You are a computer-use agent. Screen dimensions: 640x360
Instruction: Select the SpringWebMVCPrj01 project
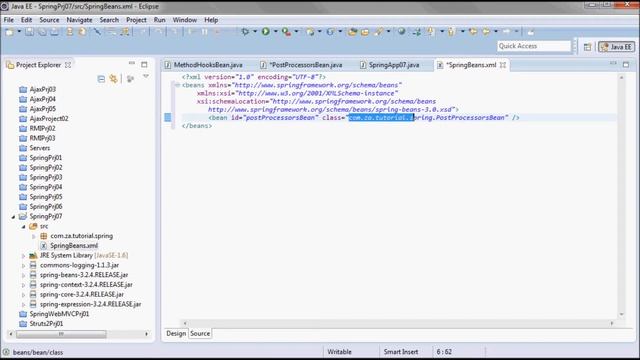coord(59,314)
